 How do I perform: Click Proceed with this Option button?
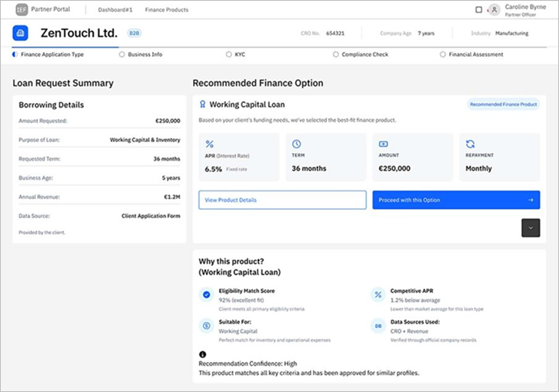tap(455, 200)
